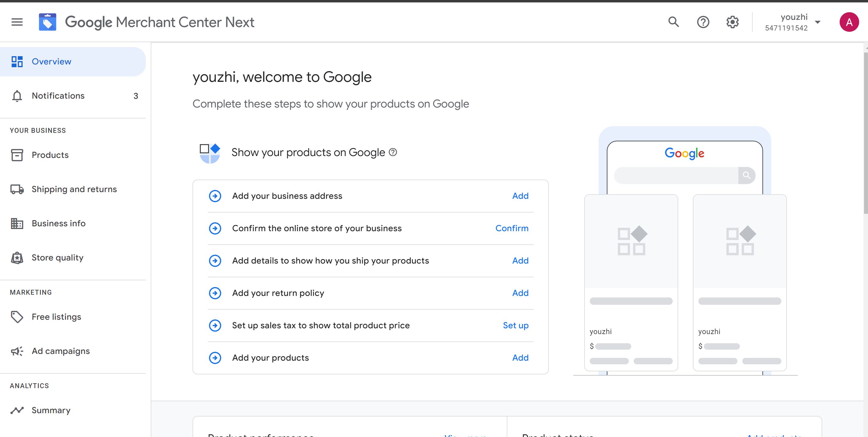Click account ID 5471191542

pos(786,28)
